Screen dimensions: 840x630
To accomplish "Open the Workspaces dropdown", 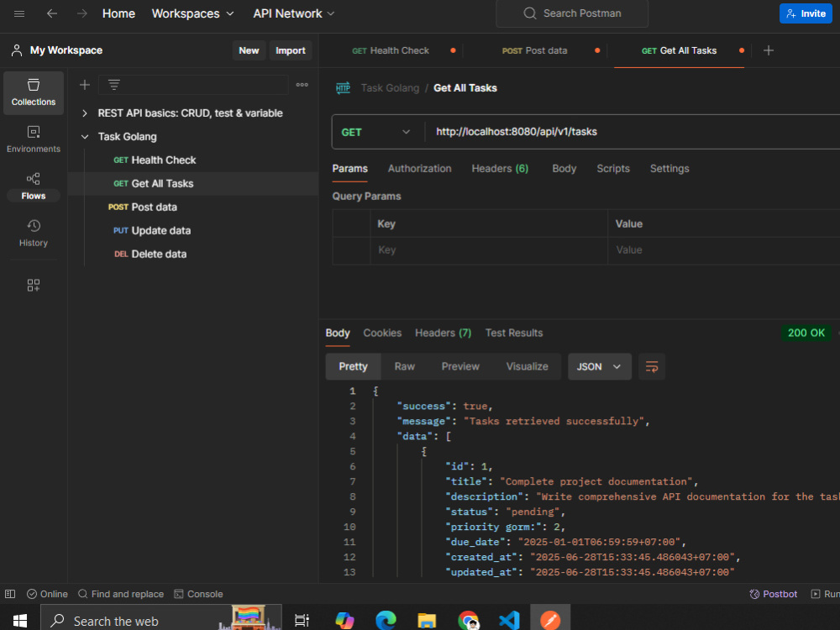I will [x=193, y=13].
